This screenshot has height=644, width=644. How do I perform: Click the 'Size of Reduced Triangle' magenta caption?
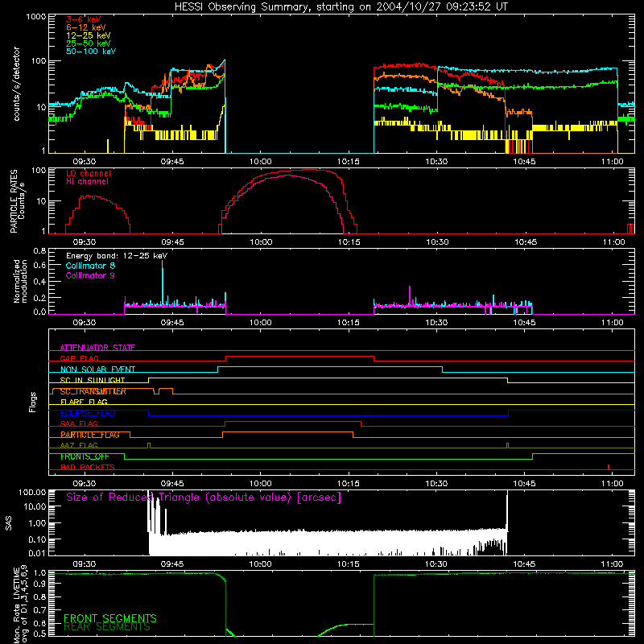[x=204, y=497]
